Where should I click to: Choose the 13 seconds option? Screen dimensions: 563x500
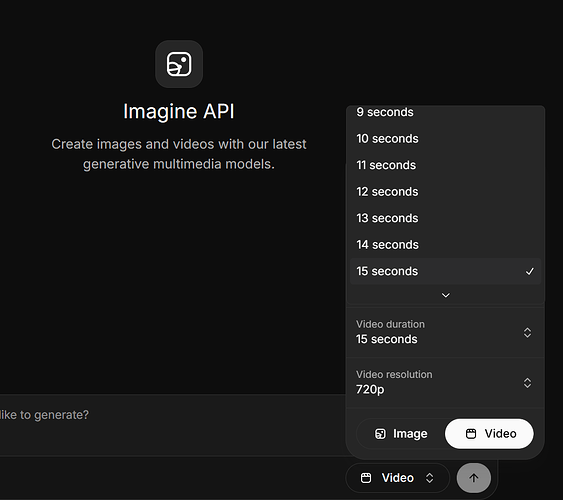(x=445, y=218)
